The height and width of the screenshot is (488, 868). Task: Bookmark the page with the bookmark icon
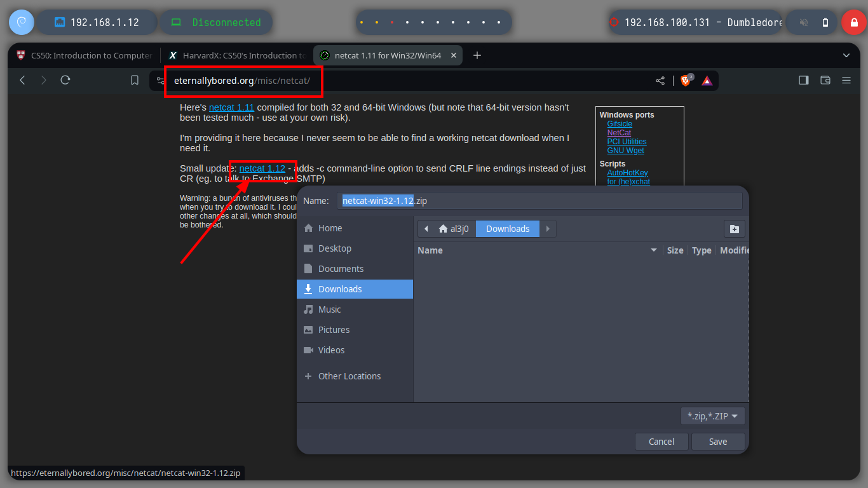[135, 80]
